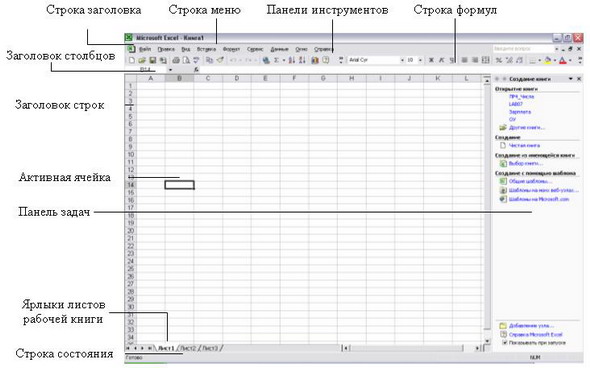Click the fx Insert Function icon
Image resolution: width=590 pixels, height=368 pixels.
pyautogui.click(x=196, y=70)
